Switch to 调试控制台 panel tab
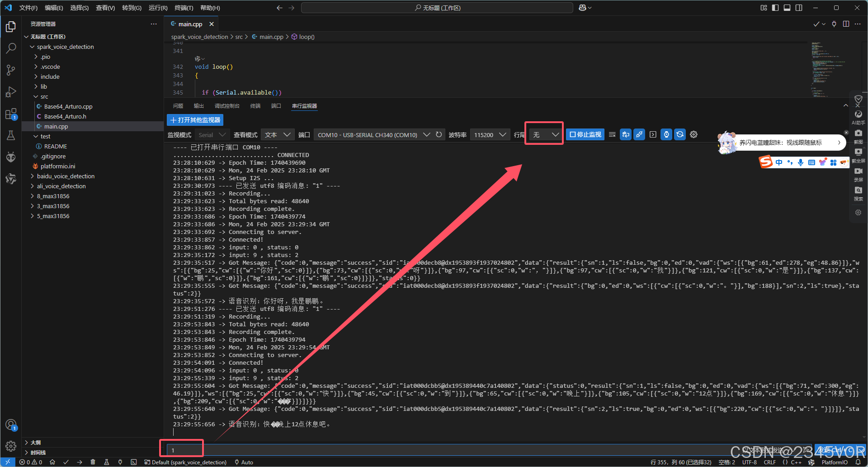The height and width of the screenshot is (467, 868). coord(227,106)
